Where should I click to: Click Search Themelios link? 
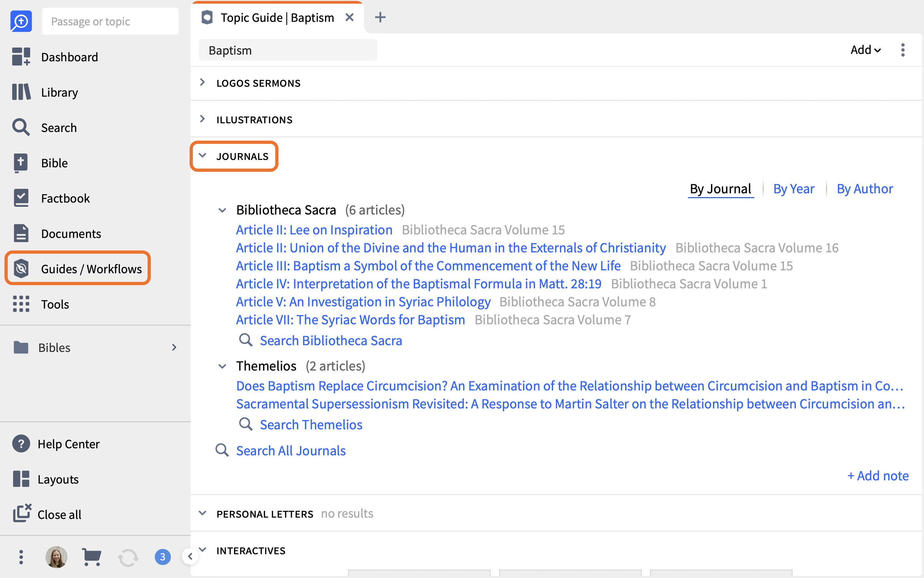(311, 424)
